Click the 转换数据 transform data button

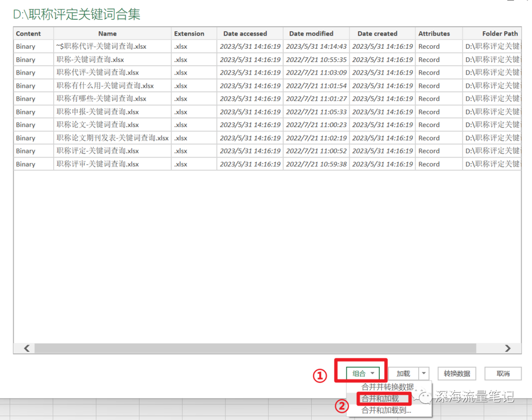[x=457, y=374]
